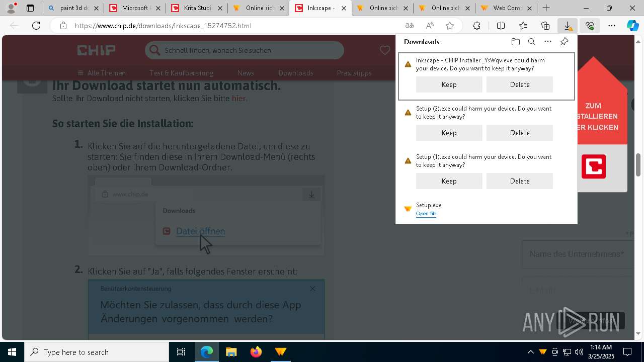
Task: Start Read aloud icon
Action: 430,26
